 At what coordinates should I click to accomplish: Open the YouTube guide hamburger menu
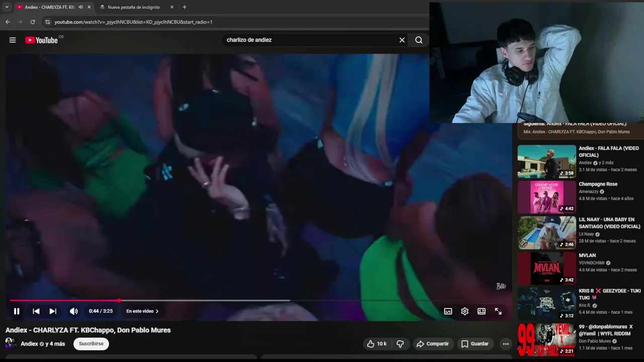[13, 40]
